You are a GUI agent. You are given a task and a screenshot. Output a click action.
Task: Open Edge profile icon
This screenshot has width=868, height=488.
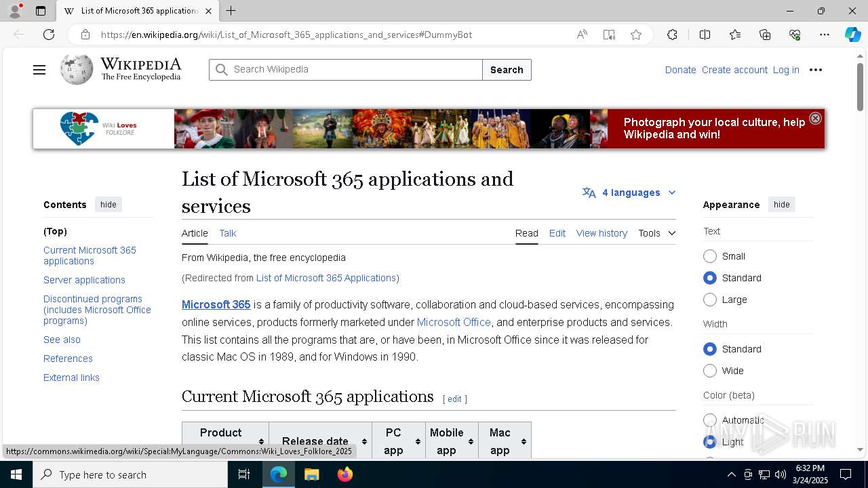pos(14,11)
